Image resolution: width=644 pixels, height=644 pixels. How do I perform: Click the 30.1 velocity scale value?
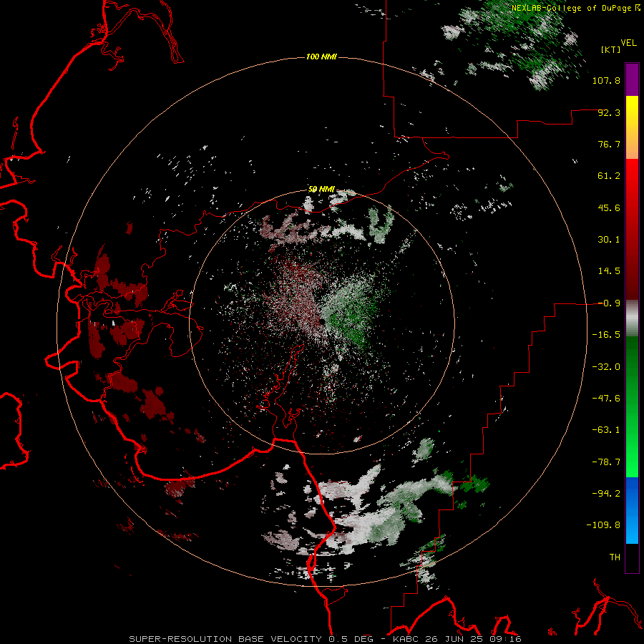tap(609, 240)
